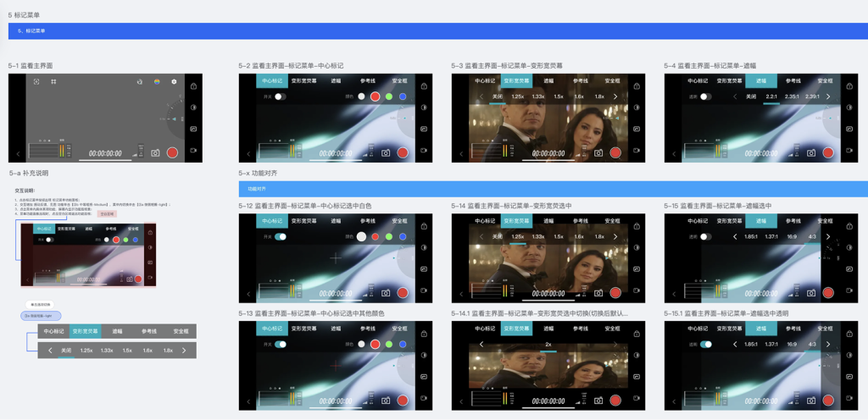Select 安全框 tab in 5-4 mockup
Viewport: 868px width, 420px height.
pos(824,80)
